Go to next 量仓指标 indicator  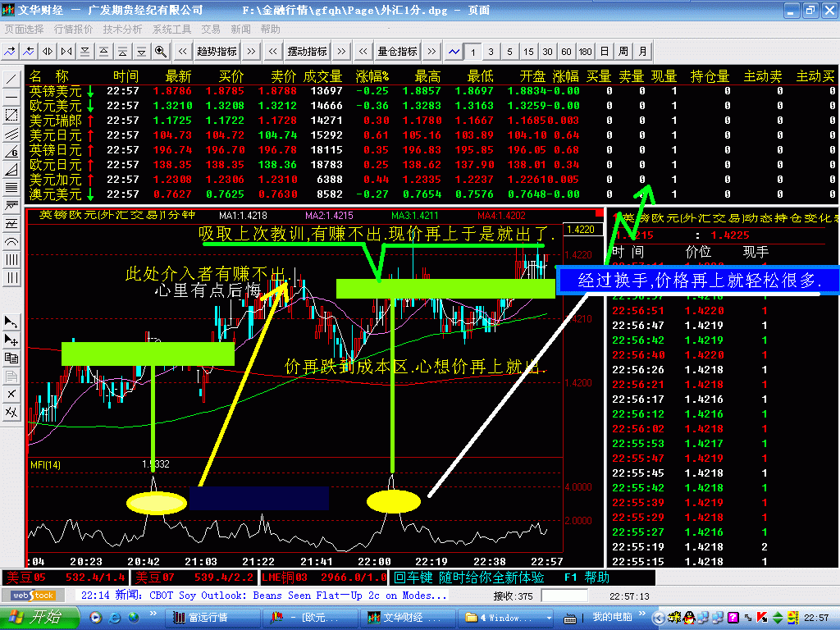(431, 52)
